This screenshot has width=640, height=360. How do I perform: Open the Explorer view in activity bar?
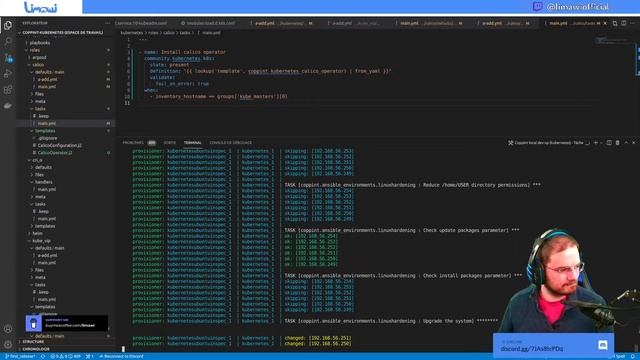pos(8,25)
